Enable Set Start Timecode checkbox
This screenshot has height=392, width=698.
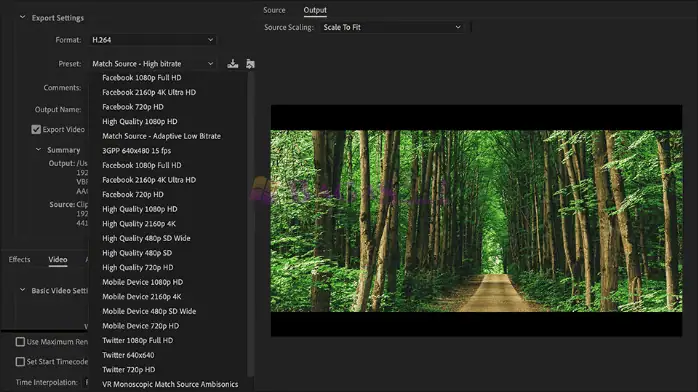(20, 362)
